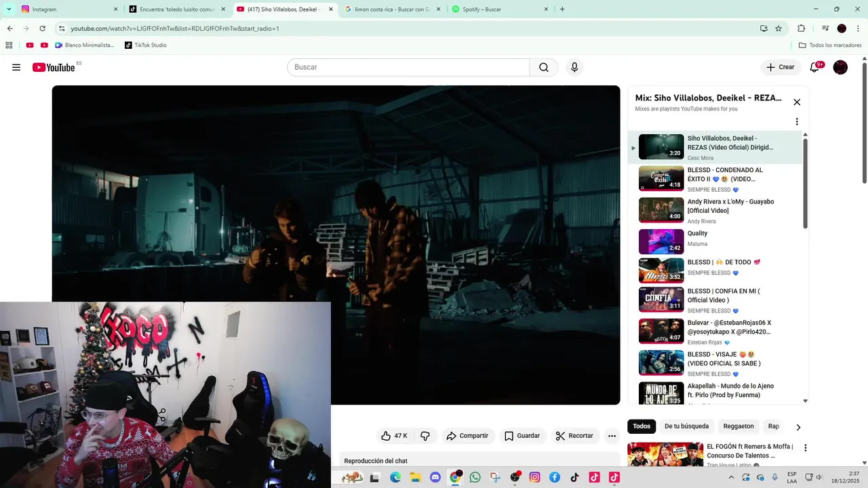Open the YouTube account avatar menu
This screenshot has height=488, width=868.
point(840,67)
